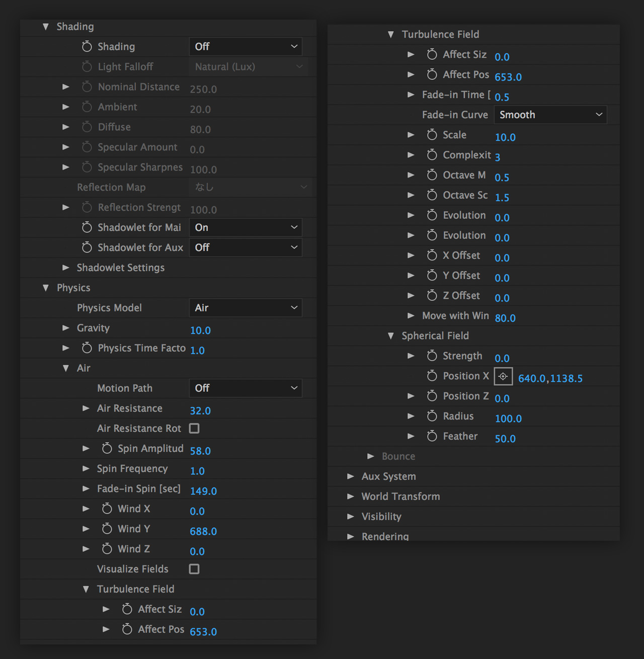This screenshot has height=659, width=644.
Task: Click stopwatch beside turbulence Scale property
Action: point(432,135)
